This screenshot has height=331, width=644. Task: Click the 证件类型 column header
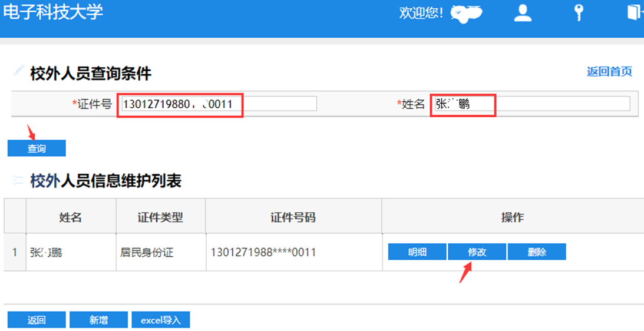(x=160, y=217)
